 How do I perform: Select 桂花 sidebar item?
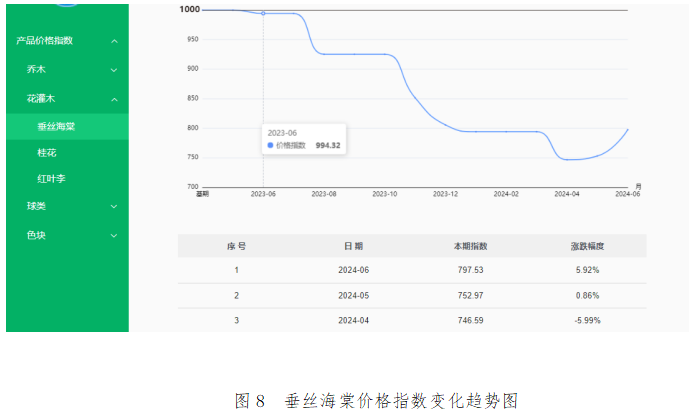click(x=47, y=153)
